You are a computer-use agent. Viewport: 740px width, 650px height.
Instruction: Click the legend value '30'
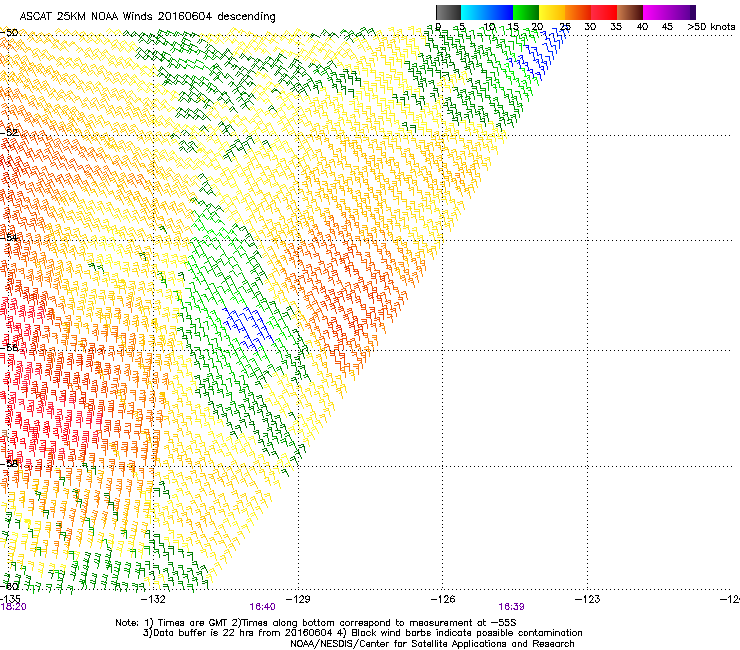[590, 27]
